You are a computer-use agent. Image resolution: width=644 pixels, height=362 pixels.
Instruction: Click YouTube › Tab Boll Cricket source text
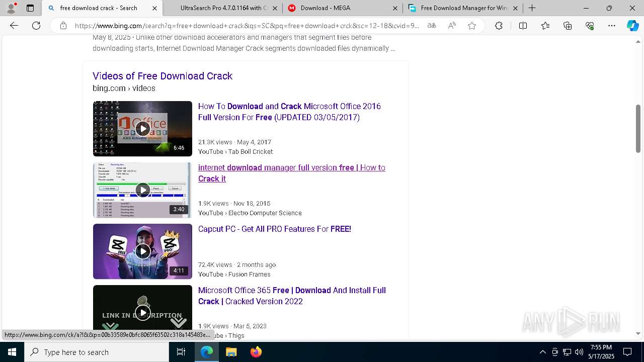235,152
